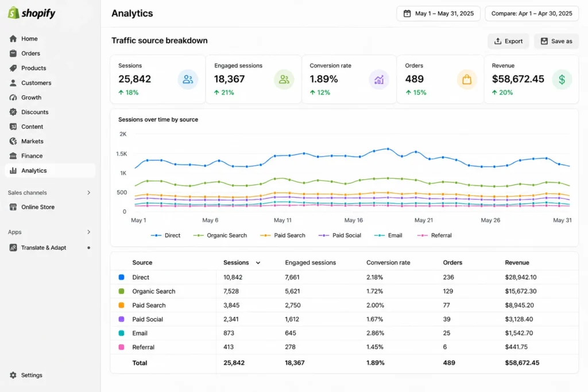
Task: Click the Revenue summary card
Action: pos(531,79)
